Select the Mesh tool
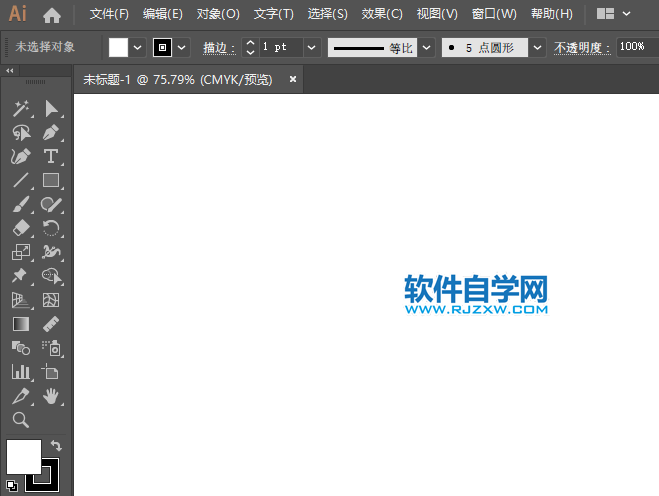659x496 pixels. coord(51,300)
